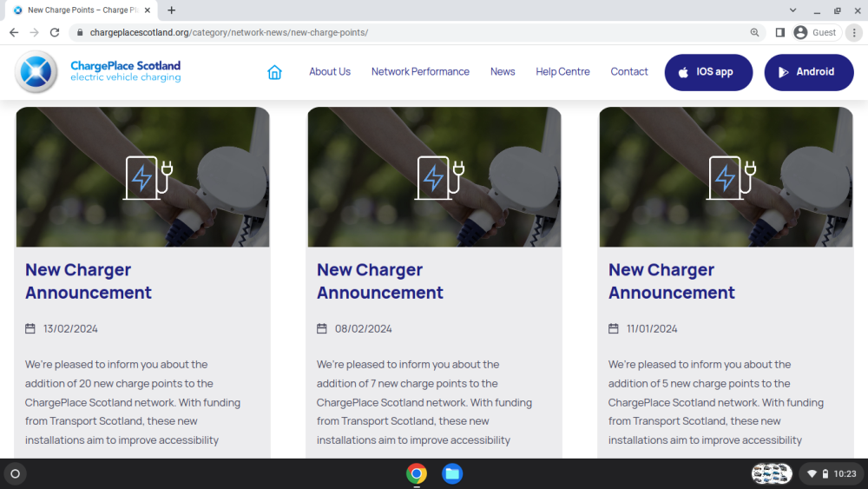868x489 pixels.
Task: Open the About Us menu item
Action: [329, 72]
